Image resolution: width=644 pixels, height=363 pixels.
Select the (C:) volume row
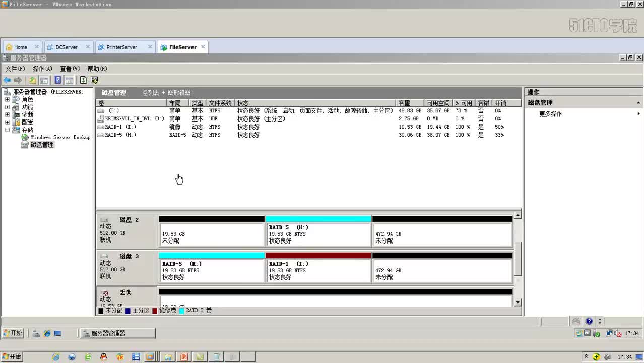(308, 111)
